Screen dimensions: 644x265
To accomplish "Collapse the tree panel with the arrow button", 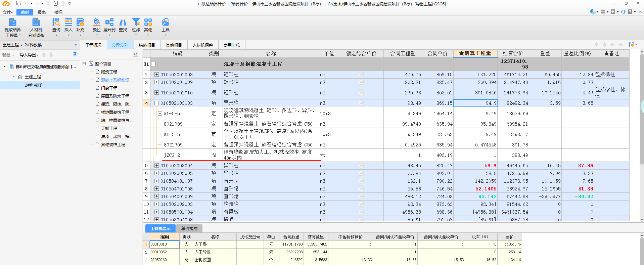I will click(135, 54).
